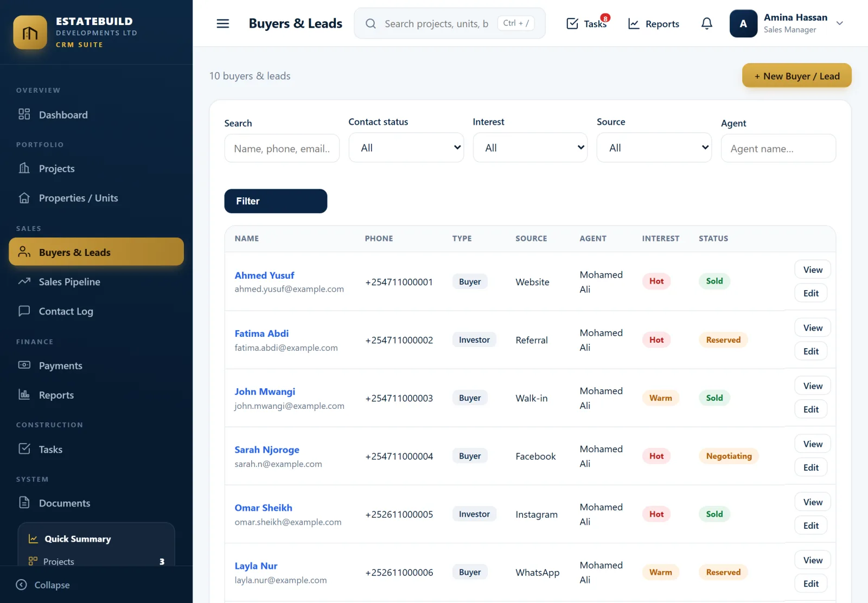
Task: Click the Dashboard grid icon in sidebar
Action: 24,114
